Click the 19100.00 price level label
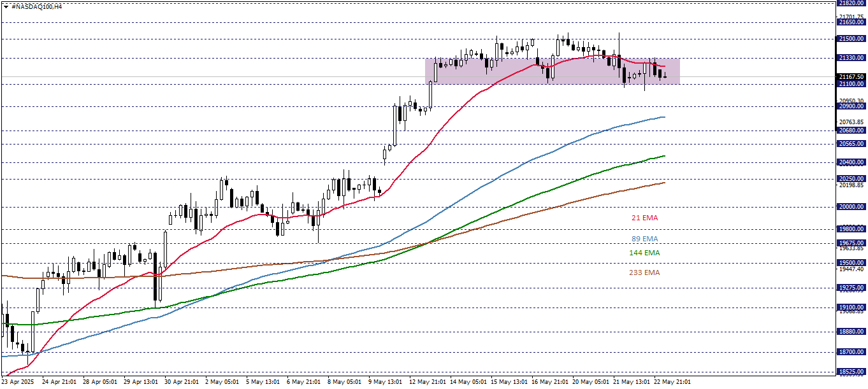Image resolution: width=868 pixels, height=389 pixels. 851,308
